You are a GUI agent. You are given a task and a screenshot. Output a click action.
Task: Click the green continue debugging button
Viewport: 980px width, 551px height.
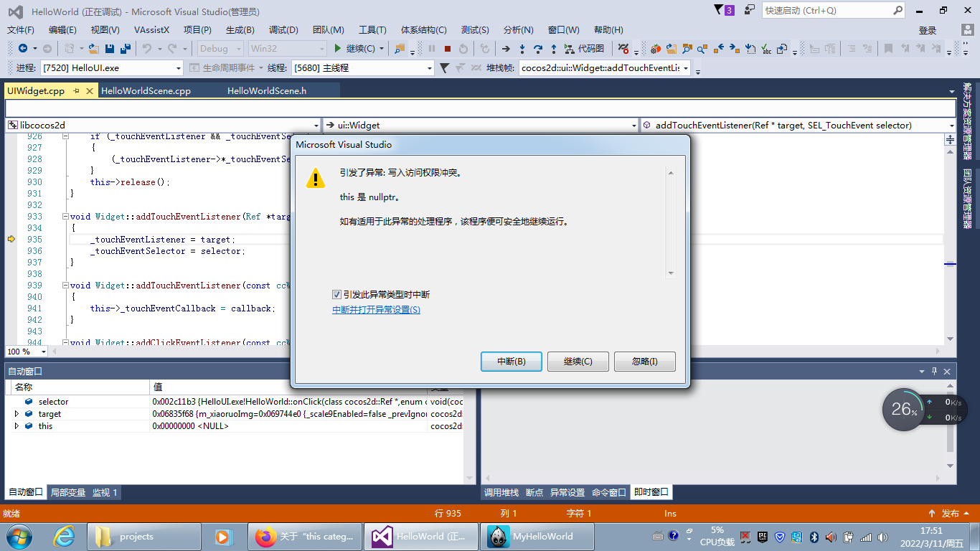click(359, 49)
